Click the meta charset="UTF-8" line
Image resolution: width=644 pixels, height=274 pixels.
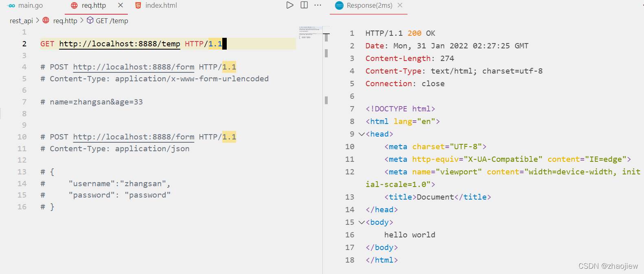coord(435,147)
